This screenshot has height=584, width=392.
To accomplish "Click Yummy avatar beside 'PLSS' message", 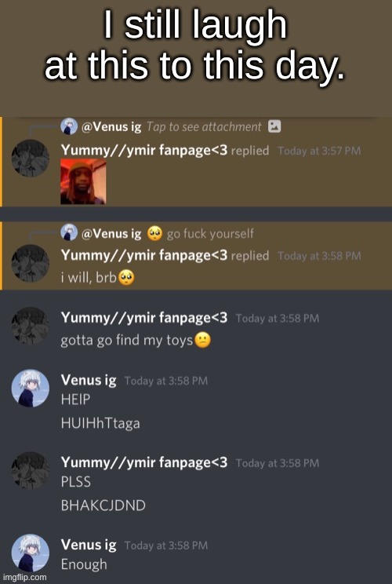I will tap(30, 470).
